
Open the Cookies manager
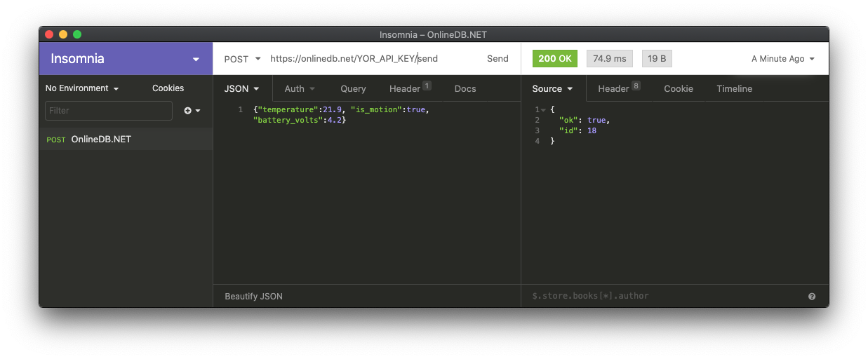coord(168,88)
